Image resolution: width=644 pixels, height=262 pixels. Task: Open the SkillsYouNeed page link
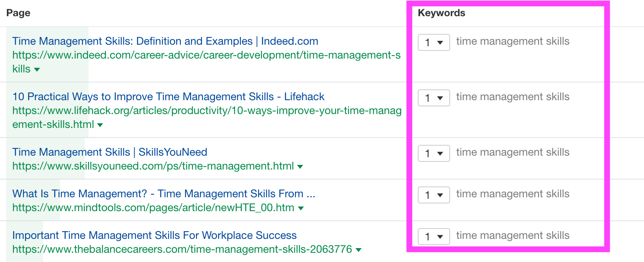pos(109,152)
